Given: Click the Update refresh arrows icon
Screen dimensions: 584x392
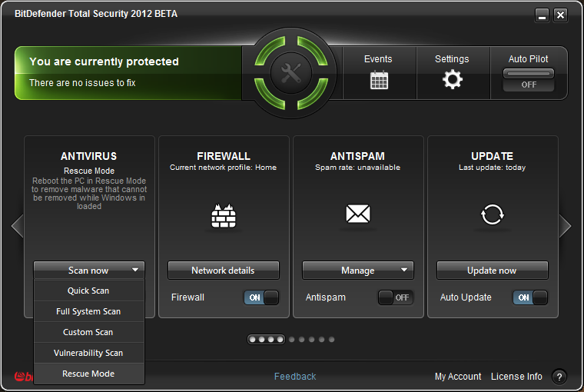Looking at the screenshot, I should click(492, 215).
